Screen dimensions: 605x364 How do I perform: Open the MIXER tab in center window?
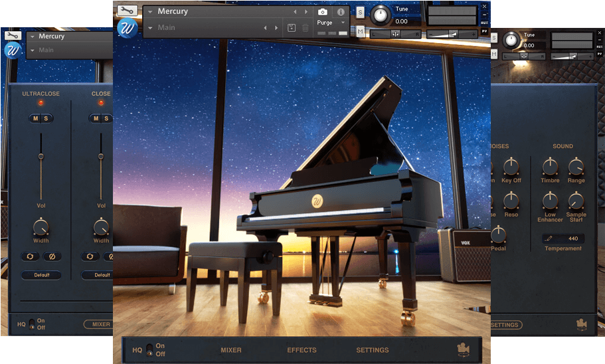click(231, 350)
